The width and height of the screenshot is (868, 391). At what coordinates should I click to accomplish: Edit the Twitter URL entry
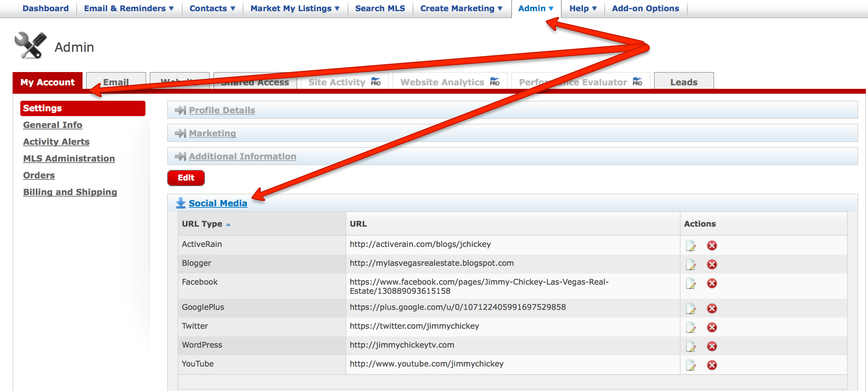click(x=691, y=327)
